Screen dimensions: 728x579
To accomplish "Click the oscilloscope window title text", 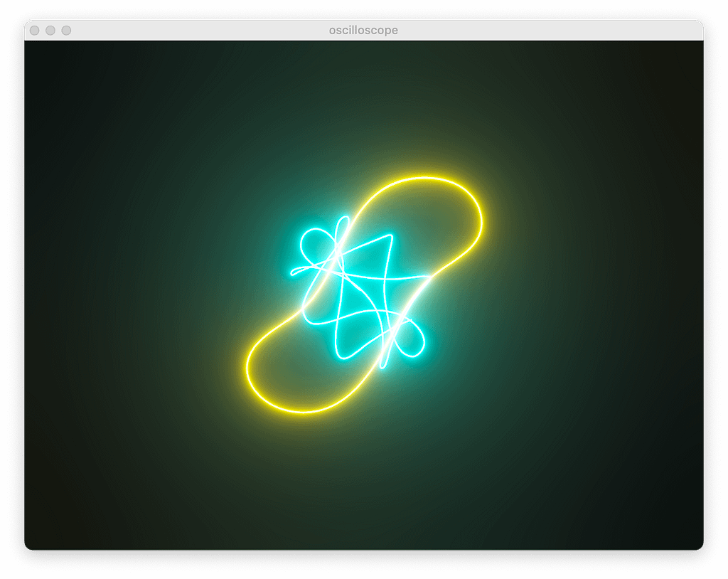I will coord(363,31).
